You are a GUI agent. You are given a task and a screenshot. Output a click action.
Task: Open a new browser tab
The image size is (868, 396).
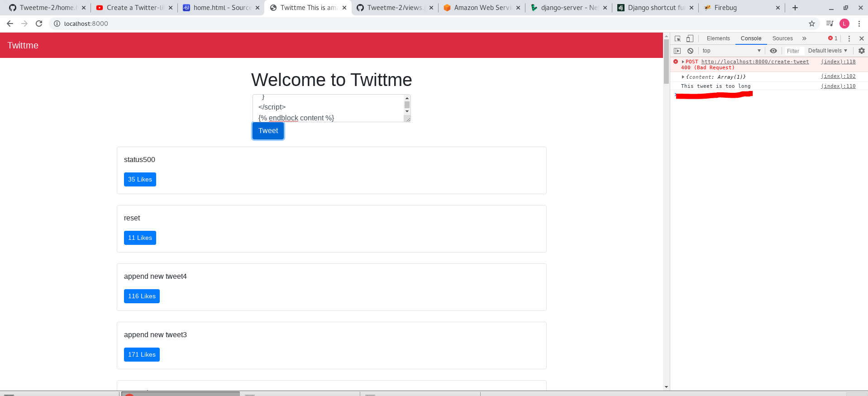tap(795, 8)
